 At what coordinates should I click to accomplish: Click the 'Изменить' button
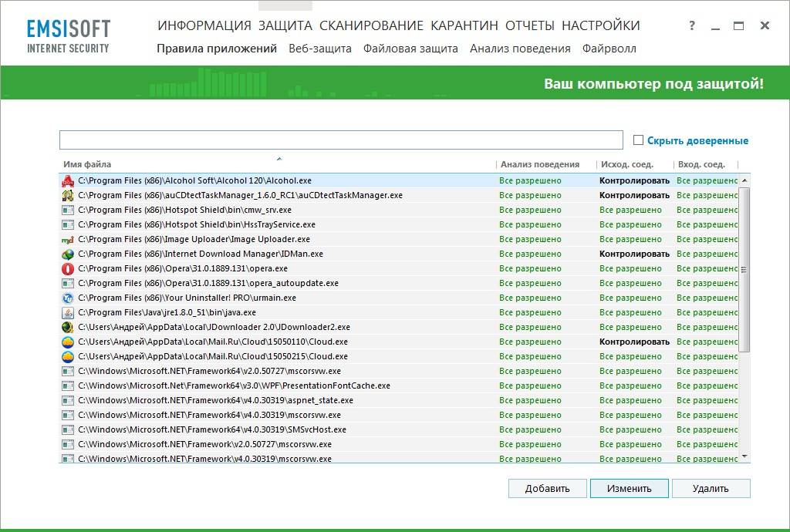tap(630, 488)
